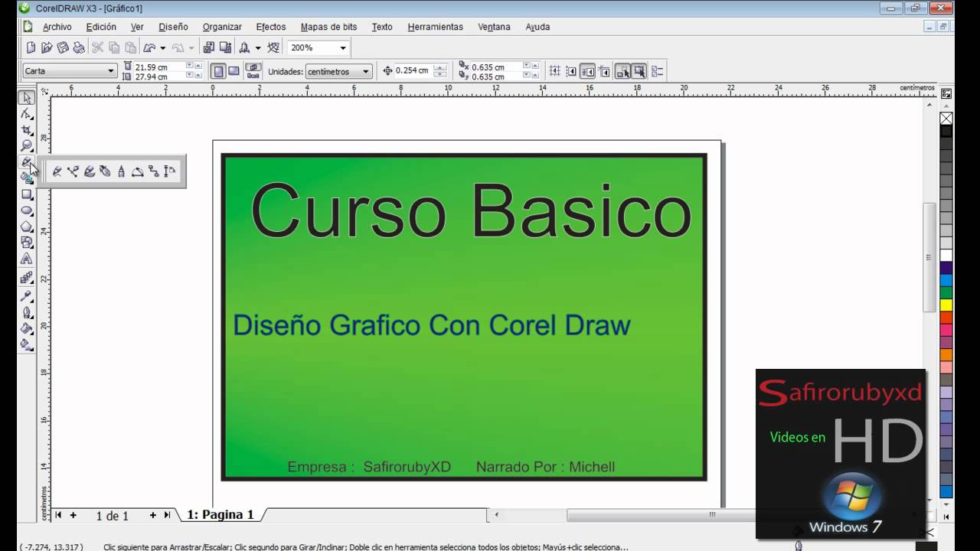Select the Text tool
980x551 pixels.
pos(27,259)
